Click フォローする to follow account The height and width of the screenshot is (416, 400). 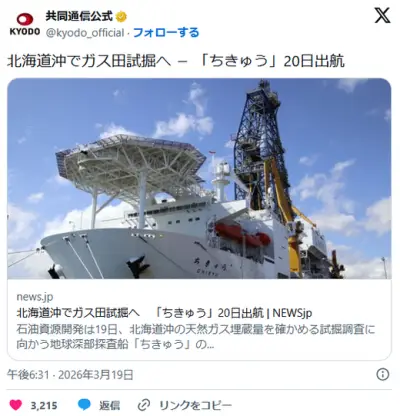pyautogui.click(x=166, y=33)
